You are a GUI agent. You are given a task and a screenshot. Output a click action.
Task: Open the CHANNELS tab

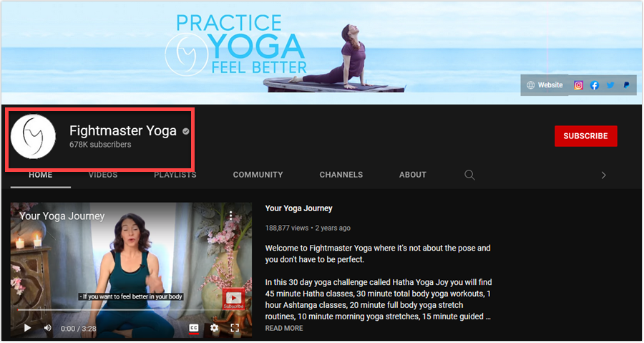(x=341, y=175)
